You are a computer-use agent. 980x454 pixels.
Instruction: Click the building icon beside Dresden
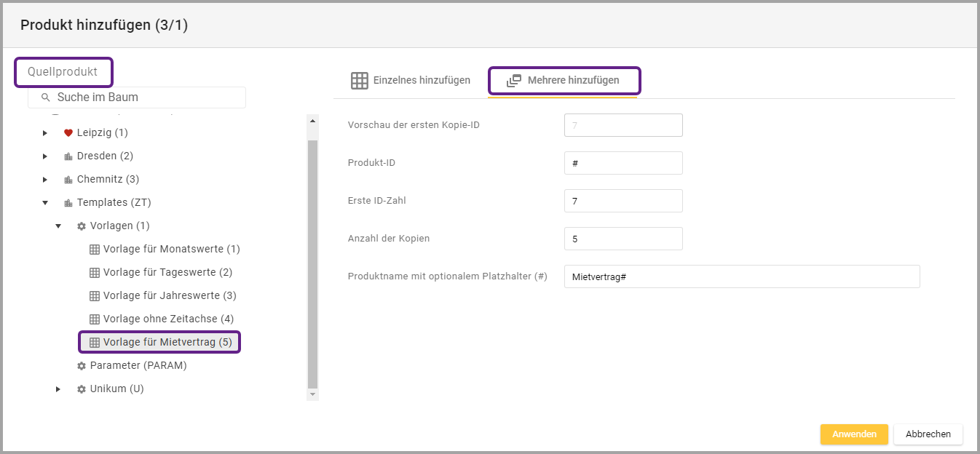[68, 156]
